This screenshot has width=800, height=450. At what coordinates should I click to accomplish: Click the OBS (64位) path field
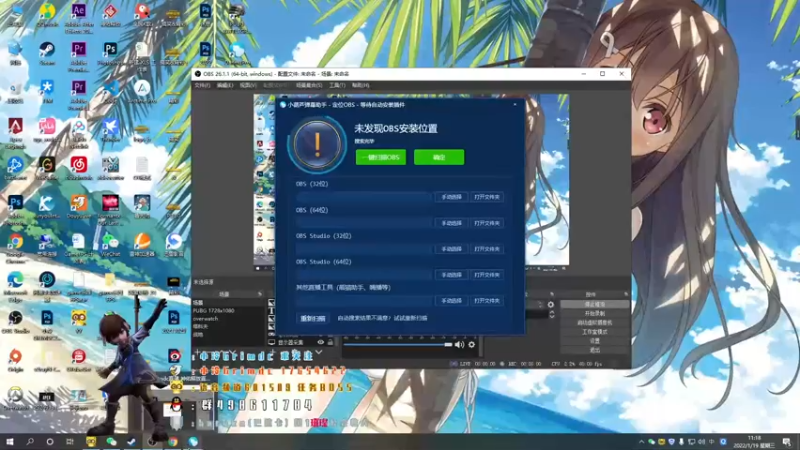pos(364,223)
